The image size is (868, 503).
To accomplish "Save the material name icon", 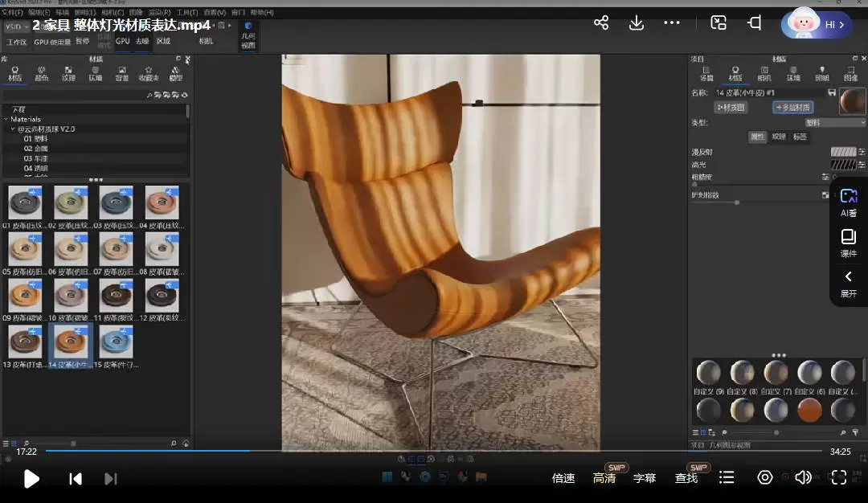I will [x=832, y=92].
